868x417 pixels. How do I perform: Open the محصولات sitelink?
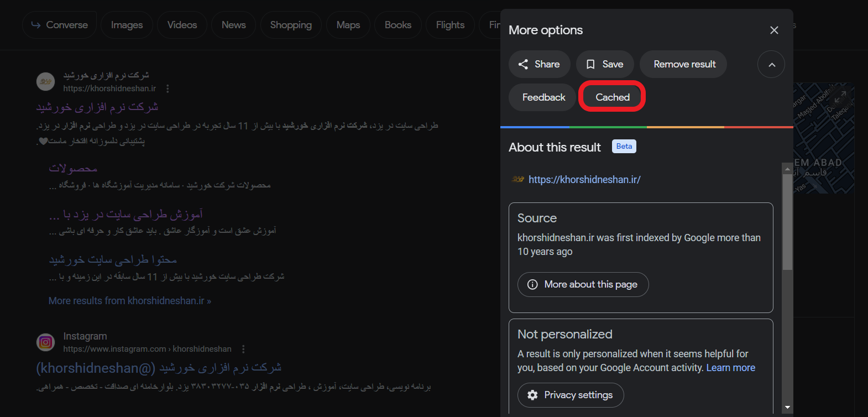pyautogui.click(x=73, y=168)
